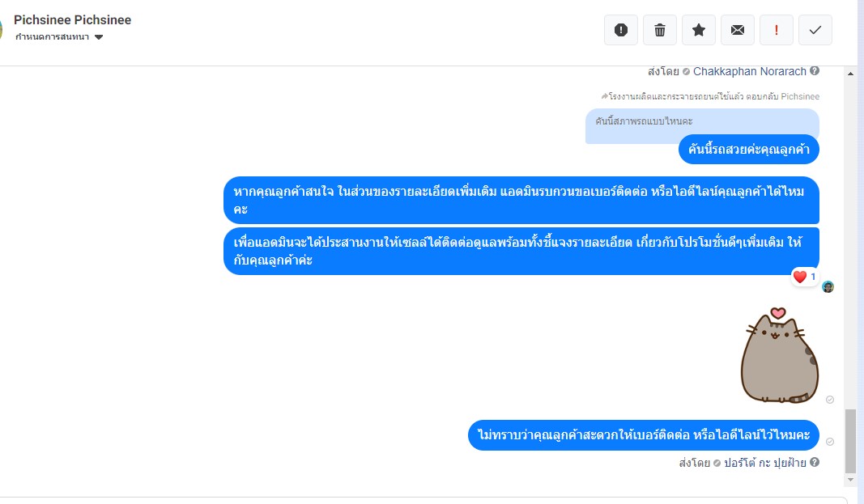Viewport: 864px width, 504px height.
Task: Click the small seen-by avatar under the heart reaction
Action: pyautogui.click(x=828, y=286)
